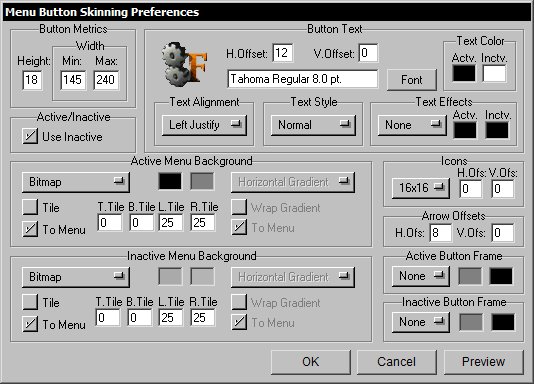Screen dimensions: 534x384
Task: Click the Arrow Offsets H.Ofs field
Action: 441,233
